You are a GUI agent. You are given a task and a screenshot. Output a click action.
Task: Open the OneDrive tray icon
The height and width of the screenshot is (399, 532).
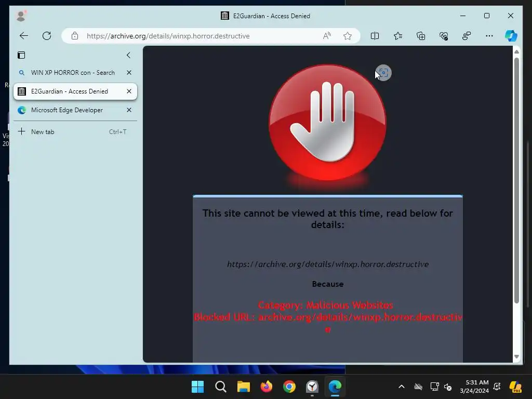pyautogui.click(x=418, y=387)
